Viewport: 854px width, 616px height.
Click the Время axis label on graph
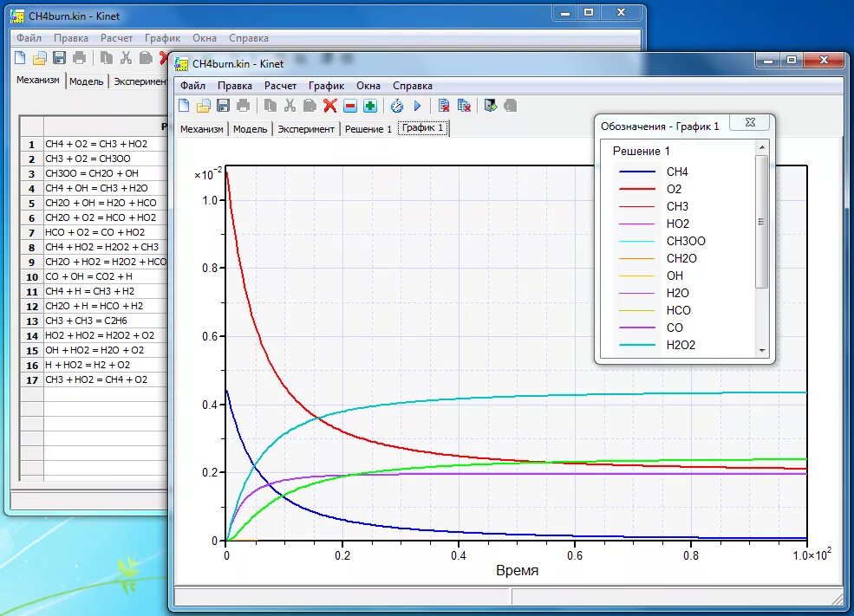pyautogui.click(x=517, y=570)
